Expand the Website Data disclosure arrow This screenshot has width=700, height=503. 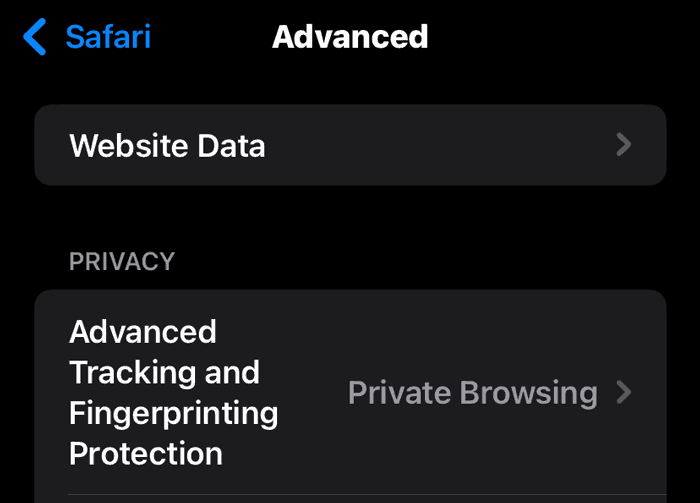tap(624, 145)
